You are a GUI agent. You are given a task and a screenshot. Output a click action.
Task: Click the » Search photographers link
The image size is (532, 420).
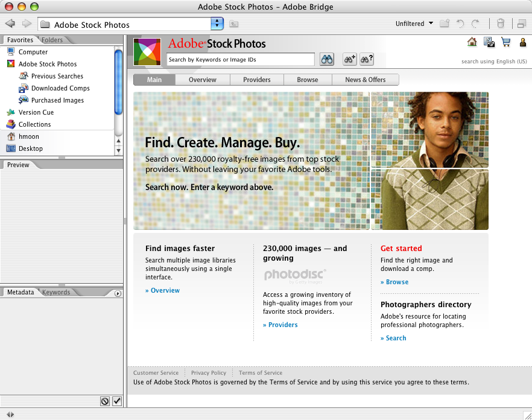click(x=393, y=338)
